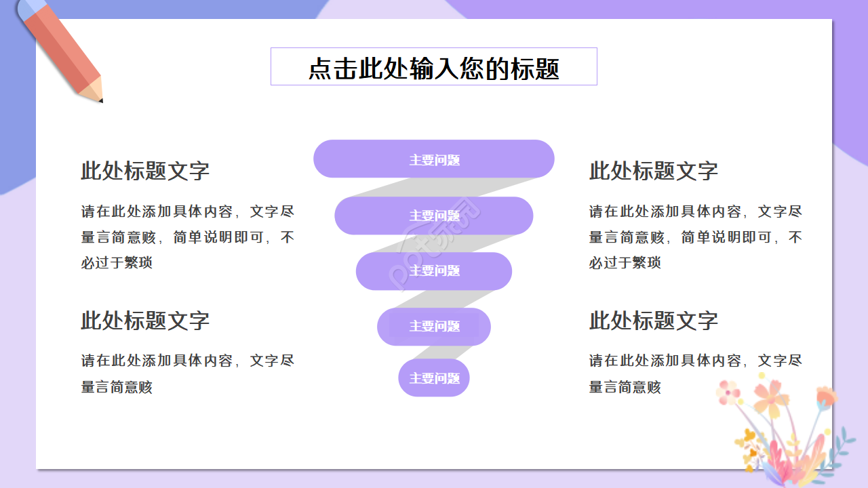
Task: Select the middle 主要问题 funnel segment
Action: pyautogui.click(x=433, y=271)
